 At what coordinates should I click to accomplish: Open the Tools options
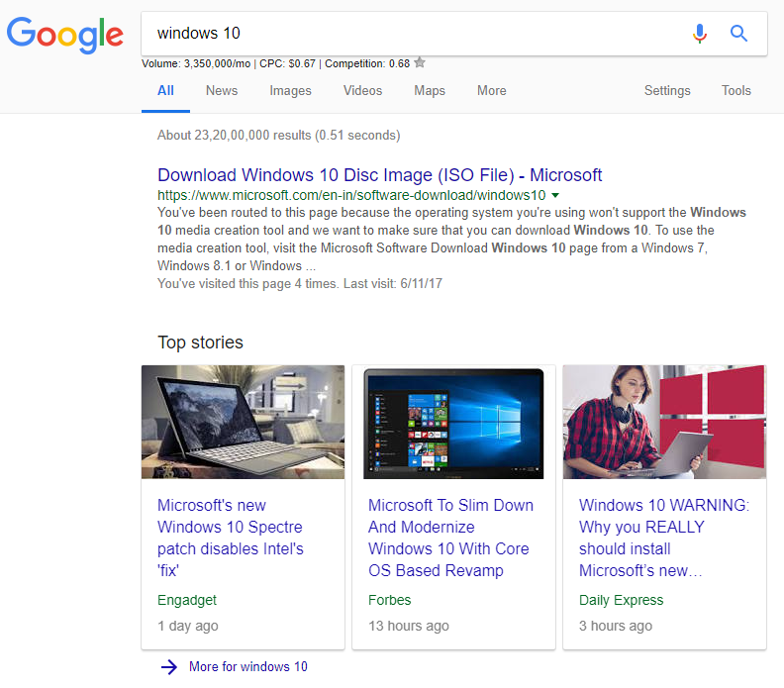tap(736, 90)
